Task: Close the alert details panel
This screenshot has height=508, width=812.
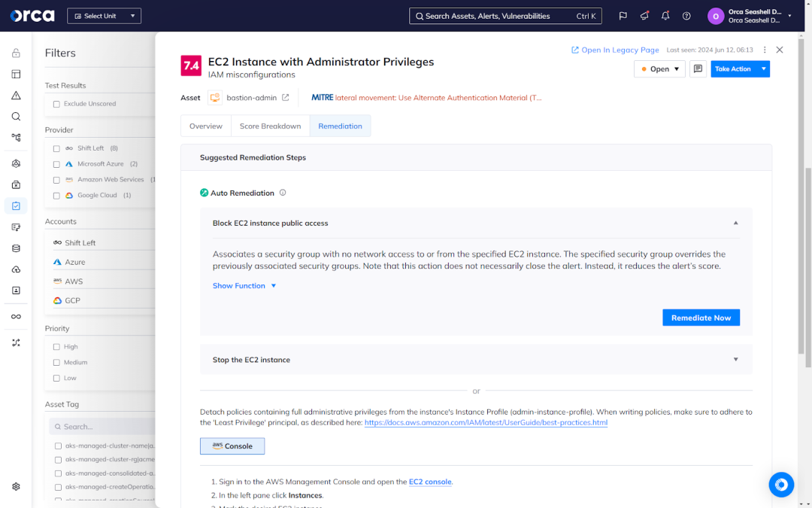Action: [x=780, y=50]
